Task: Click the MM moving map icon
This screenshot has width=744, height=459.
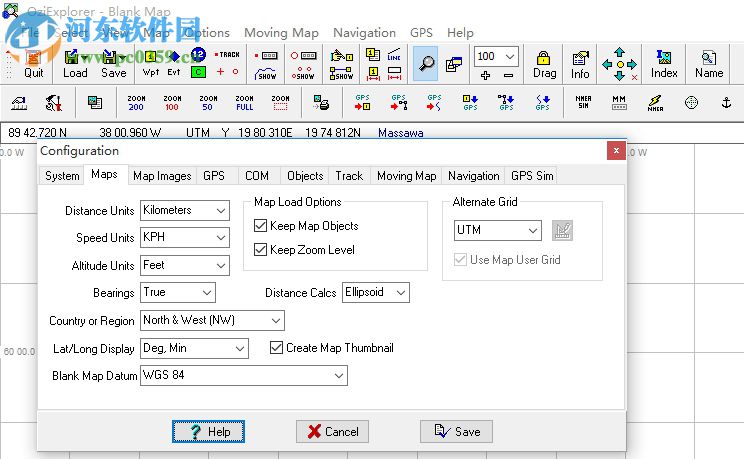Action: [x=619, y=103]
